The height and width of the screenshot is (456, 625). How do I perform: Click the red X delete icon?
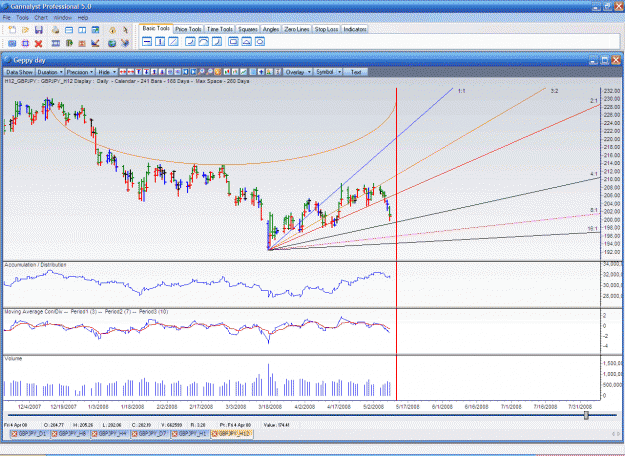[38, 43]
